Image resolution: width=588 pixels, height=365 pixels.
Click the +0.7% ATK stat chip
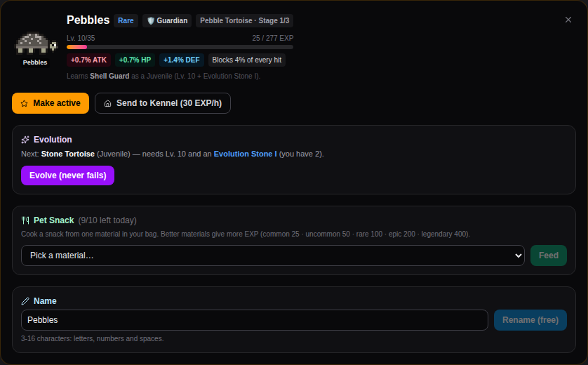click(x=88, y=60)
